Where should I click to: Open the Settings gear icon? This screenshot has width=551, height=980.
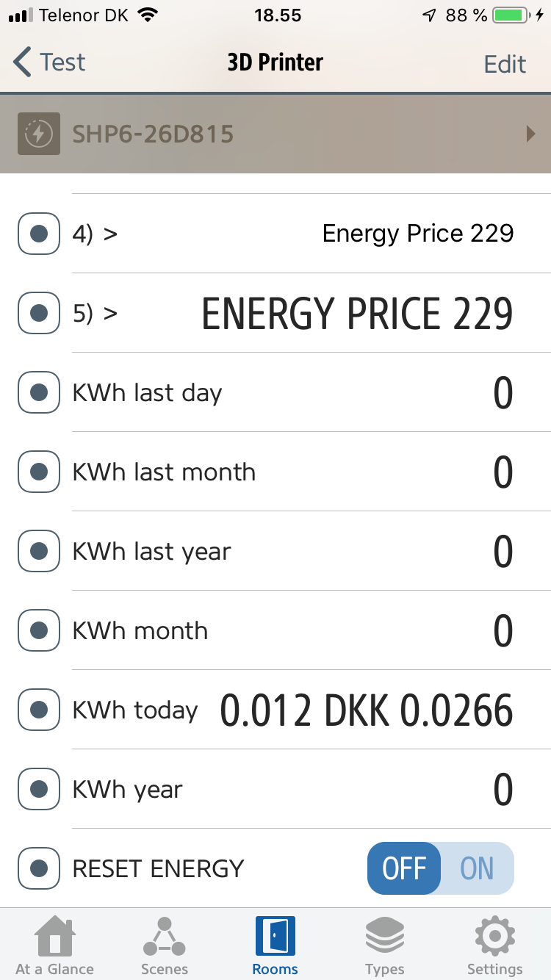point(494,936)
